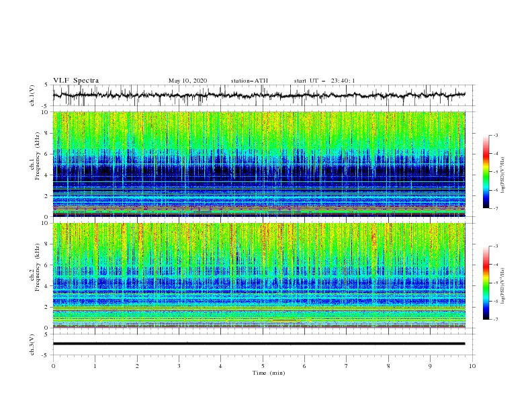Select the date text "May 10, 2020"

pos(187,81)
